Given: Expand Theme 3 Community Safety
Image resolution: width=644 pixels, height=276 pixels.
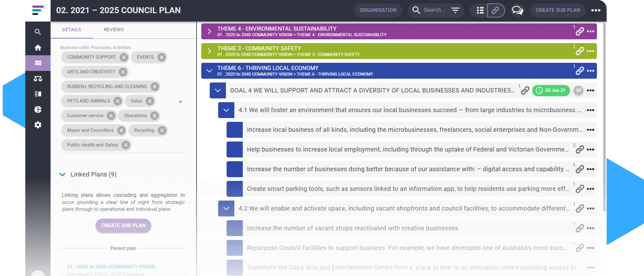Looking at the screenshot, I should coord(209,51).
